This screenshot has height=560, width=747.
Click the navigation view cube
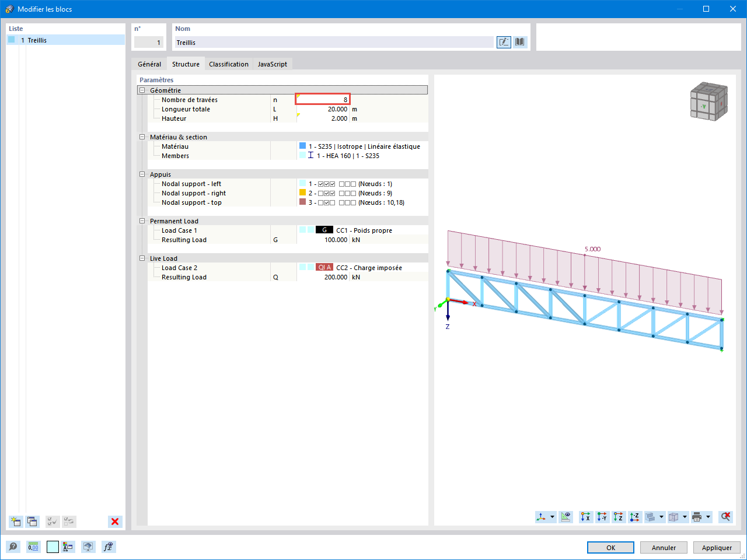[709, 101]
